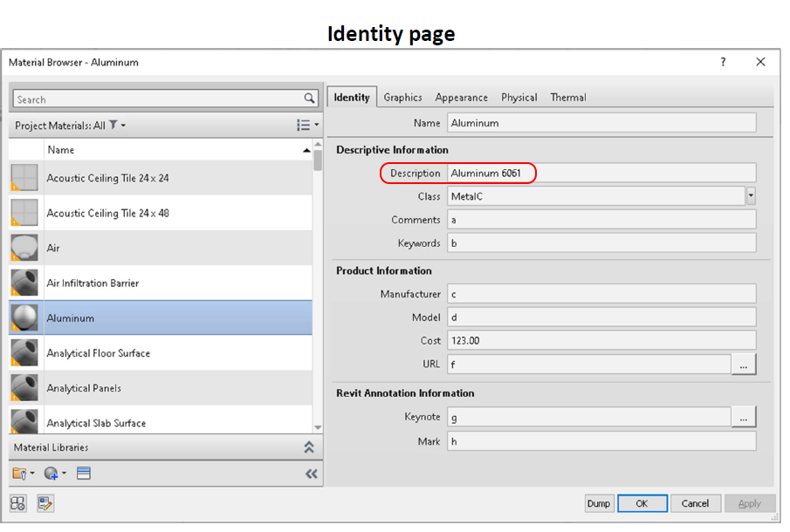The width and height of the screenshot is (790, 532).
Task: Switch to the Identity tab
Action: click(352, 97)
